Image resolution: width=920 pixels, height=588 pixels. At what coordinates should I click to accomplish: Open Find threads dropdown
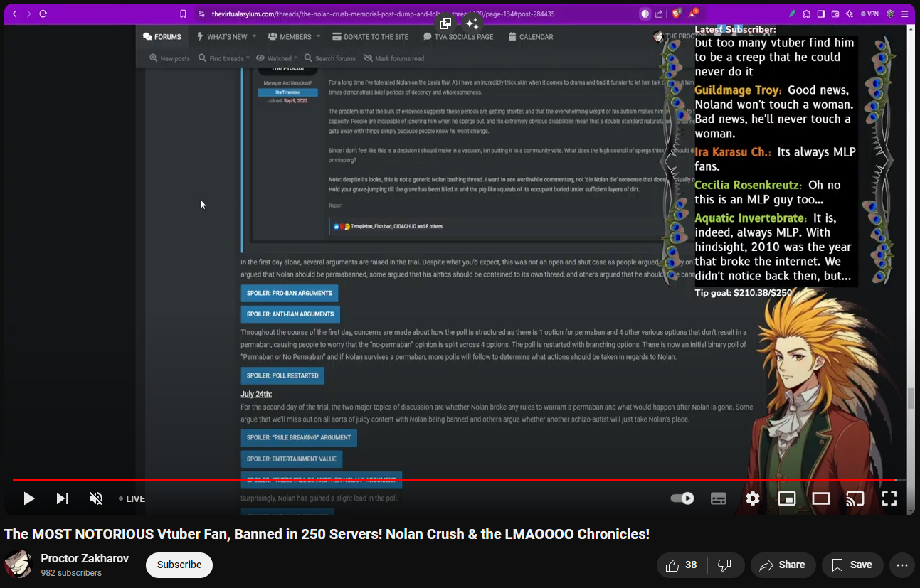tap(224, 58)
